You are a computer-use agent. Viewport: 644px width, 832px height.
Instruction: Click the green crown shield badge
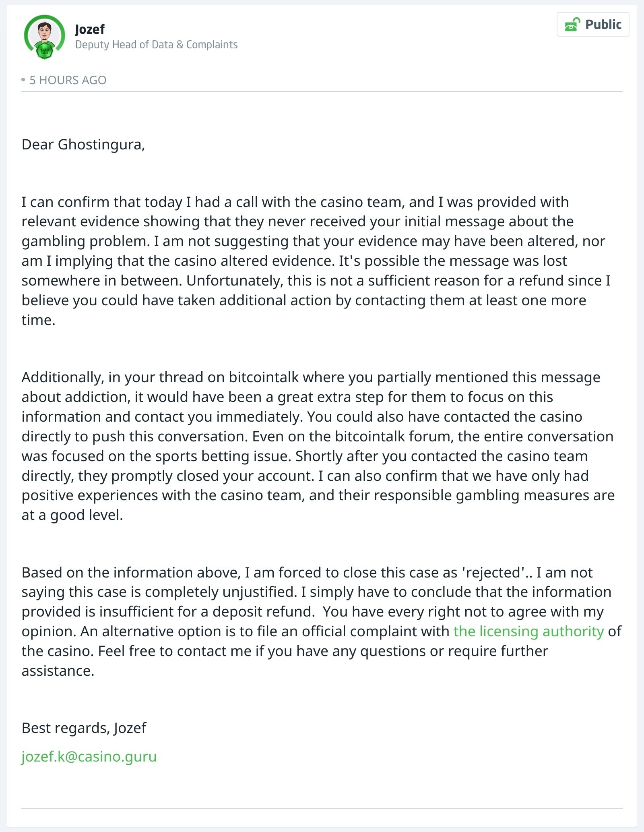pos(45,51)
